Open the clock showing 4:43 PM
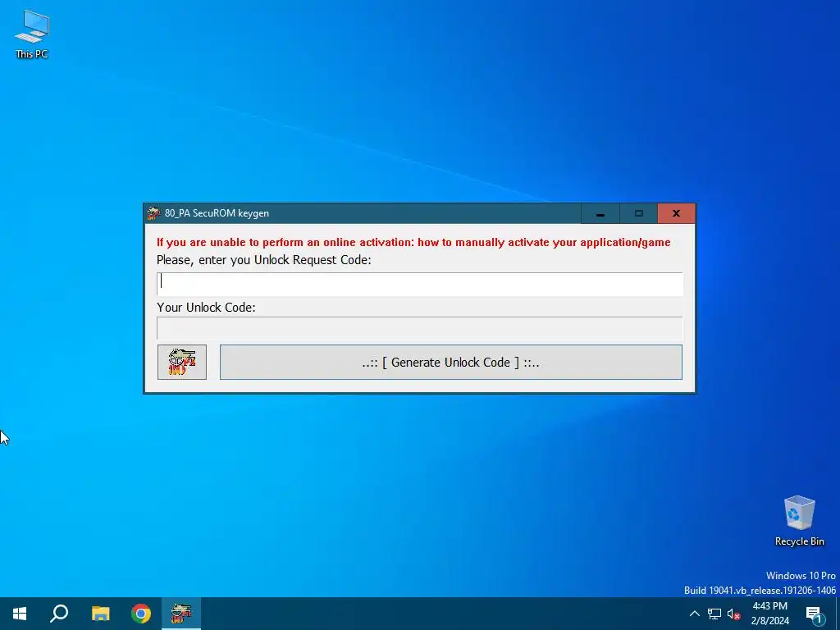Image resolution: width=840 pixels, height=630 pixels. tap(769, 614)
